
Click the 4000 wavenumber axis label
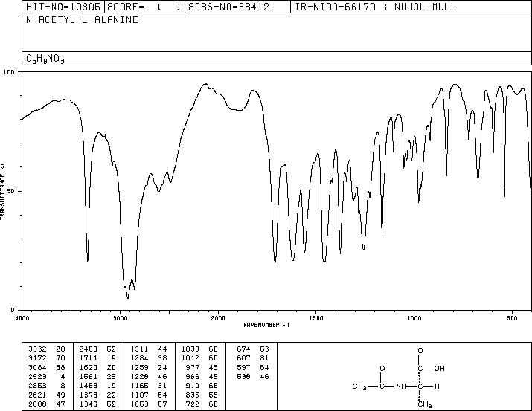pos(22,318)
